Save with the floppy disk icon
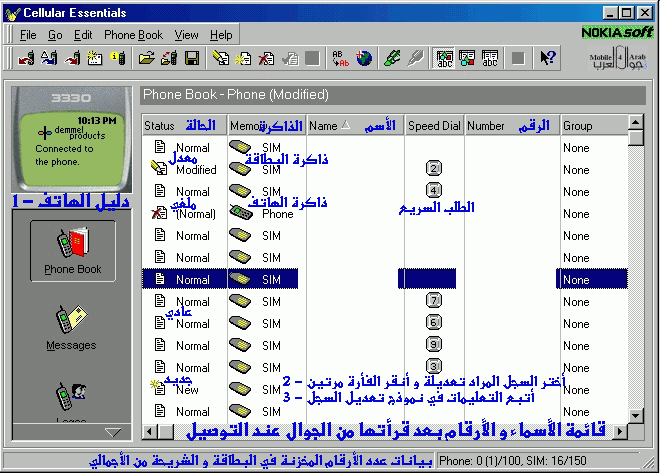 (x=192, y=58)
